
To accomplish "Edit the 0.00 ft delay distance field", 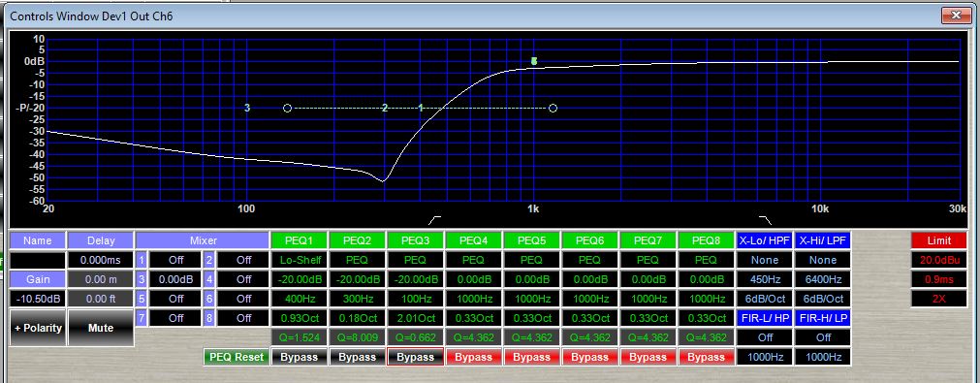I will [x=101, y=299].
